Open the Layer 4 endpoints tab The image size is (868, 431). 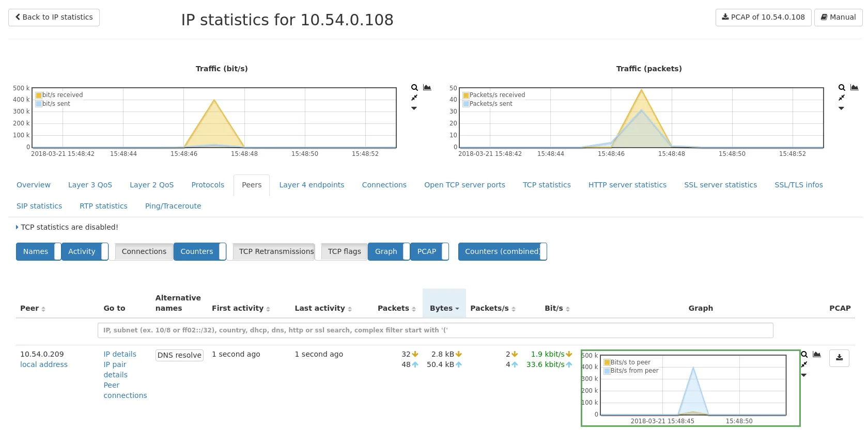[312, 185]
